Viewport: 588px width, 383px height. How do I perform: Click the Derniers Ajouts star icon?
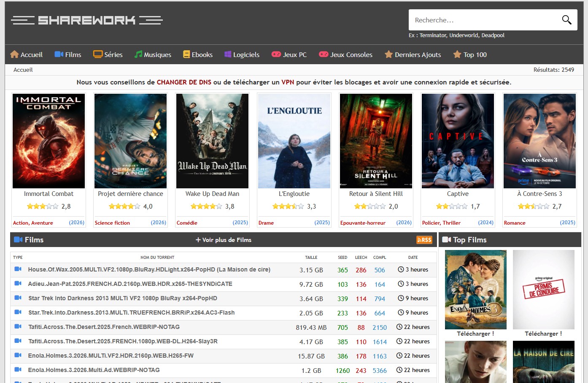[388, 54]
